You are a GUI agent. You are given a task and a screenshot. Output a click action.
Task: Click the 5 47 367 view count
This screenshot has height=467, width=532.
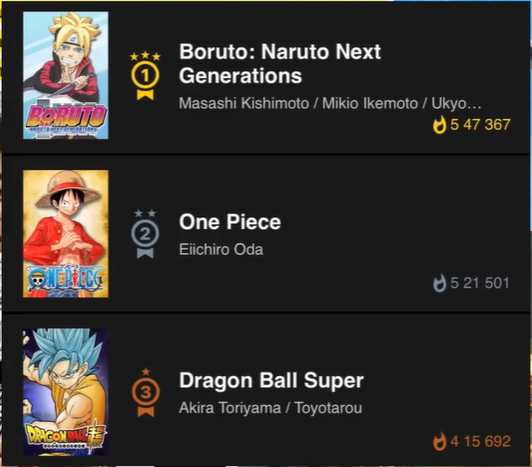click(480, 125)
